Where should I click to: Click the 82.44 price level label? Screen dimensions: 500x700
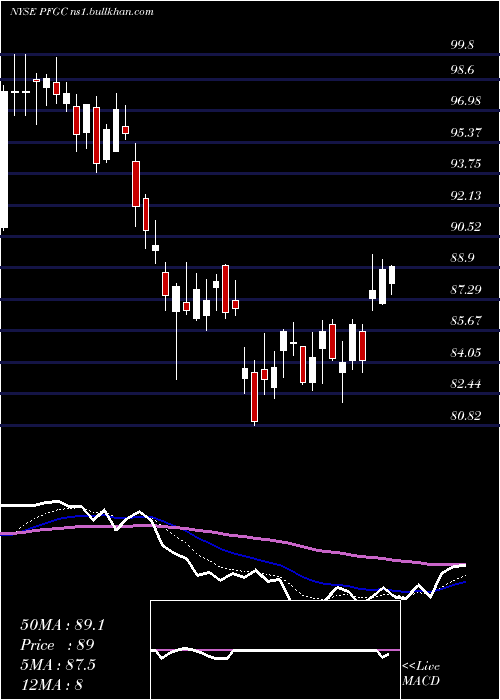pos(466,383)
